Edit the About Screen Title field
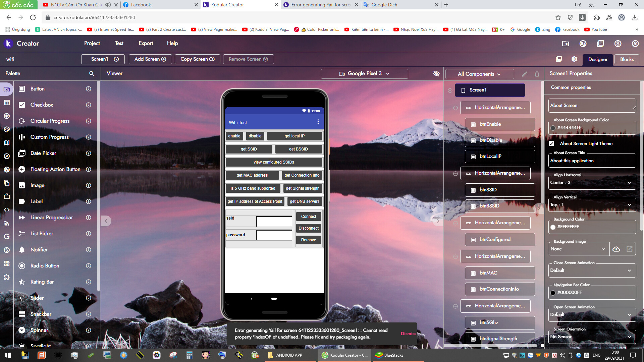Viewport: 644px width, 362px height. 592,161
